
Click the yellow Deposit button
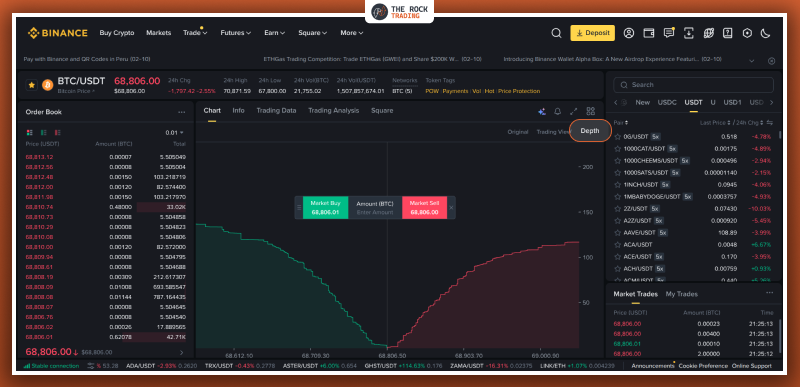click(x=592, y=33)
